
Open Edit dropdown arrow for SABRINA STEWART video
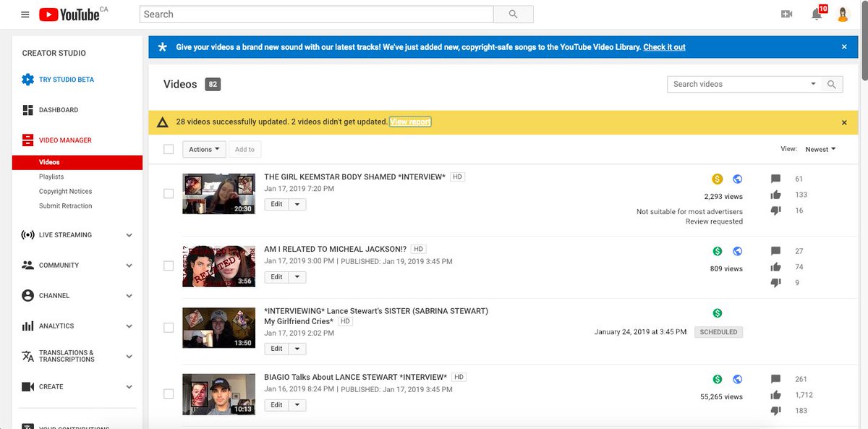click(x=297, y=349)
